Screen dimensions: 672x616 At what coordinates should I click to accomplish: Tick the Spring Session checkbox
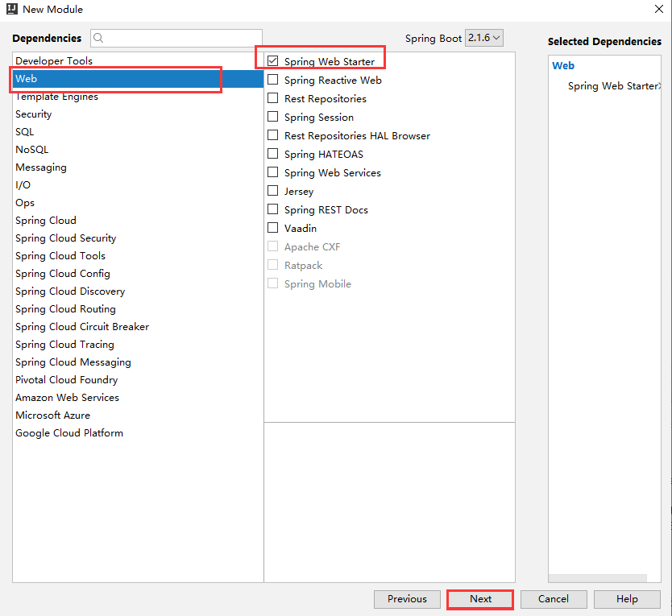click(272, 117)
